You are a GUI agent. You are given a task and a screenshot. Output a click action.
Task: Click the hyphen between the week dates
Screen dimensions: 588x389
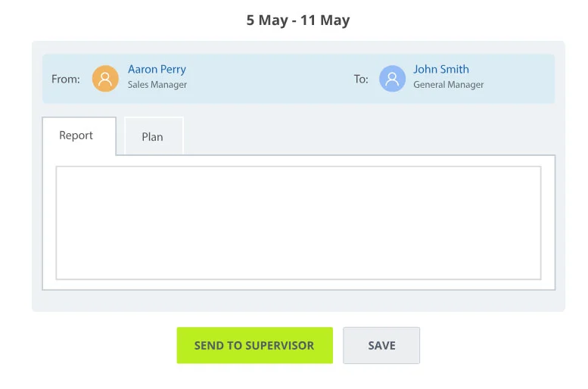tap(294, 21)
